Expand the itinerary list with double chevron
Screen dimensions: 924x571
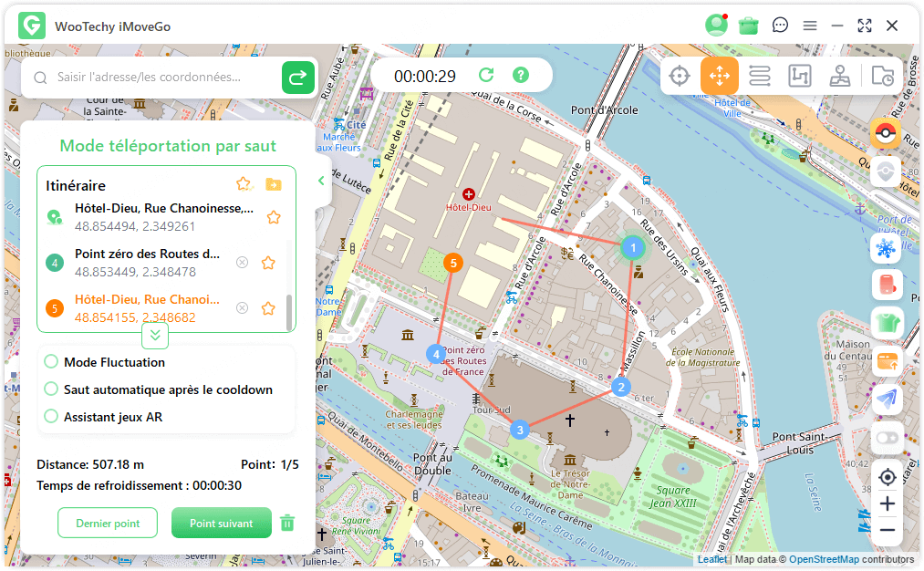point(155,336)
